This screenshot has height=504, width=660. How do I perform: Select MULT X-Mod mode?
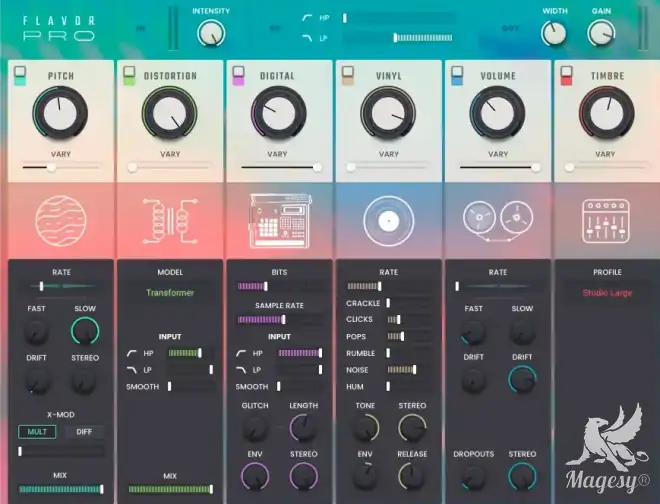click(37, 432)
